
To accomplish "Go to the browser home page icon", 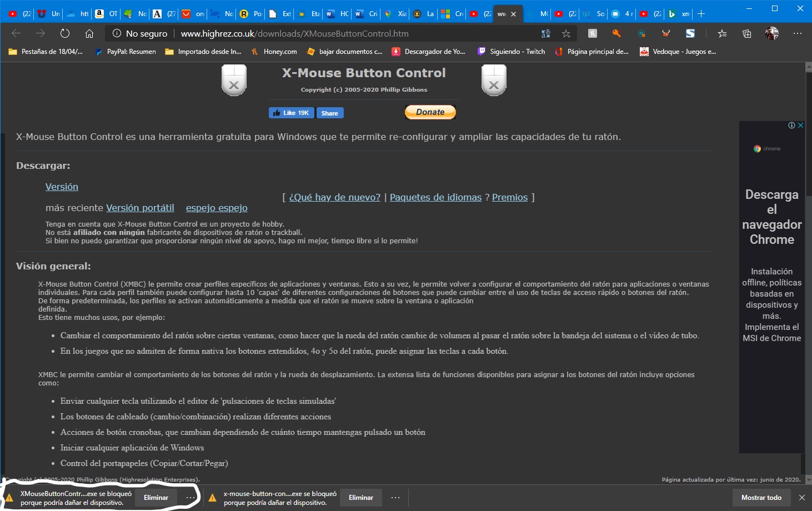I will (89, 33).
